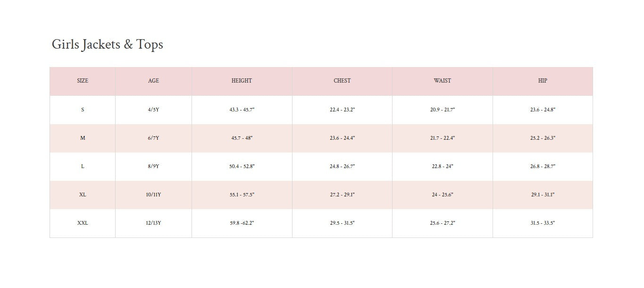Screen dimensions: 644x288
Task: Select the 12/13Y age cell
Action: point(153,223)
